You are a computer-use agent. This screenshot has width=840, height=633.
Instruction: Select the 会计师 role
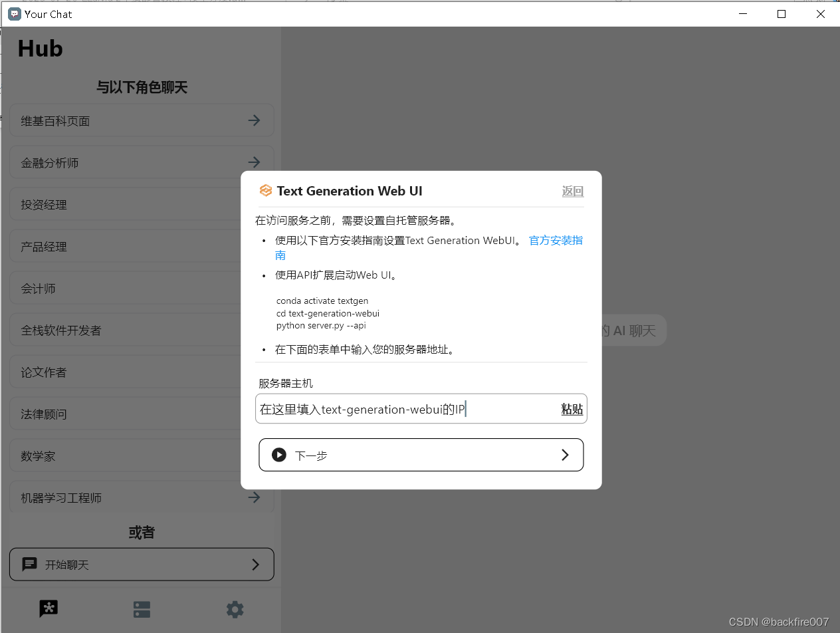142,289
